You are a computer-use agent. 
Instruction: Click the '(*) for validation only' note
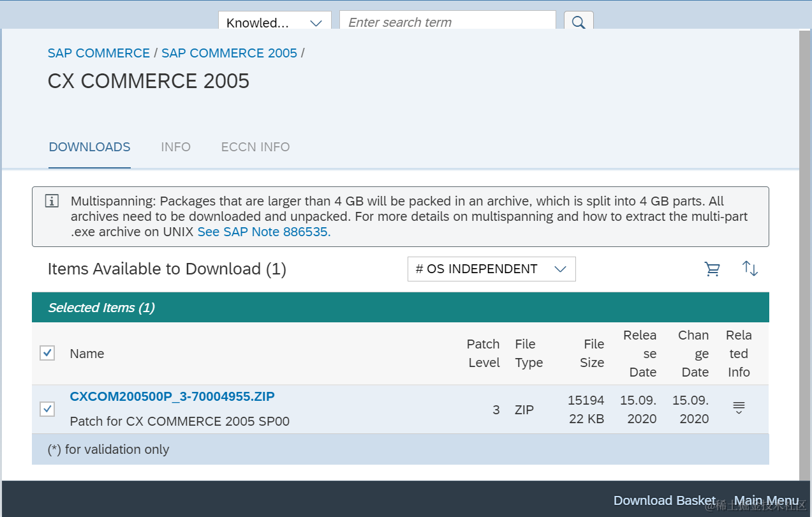click(x=108, y=449)
